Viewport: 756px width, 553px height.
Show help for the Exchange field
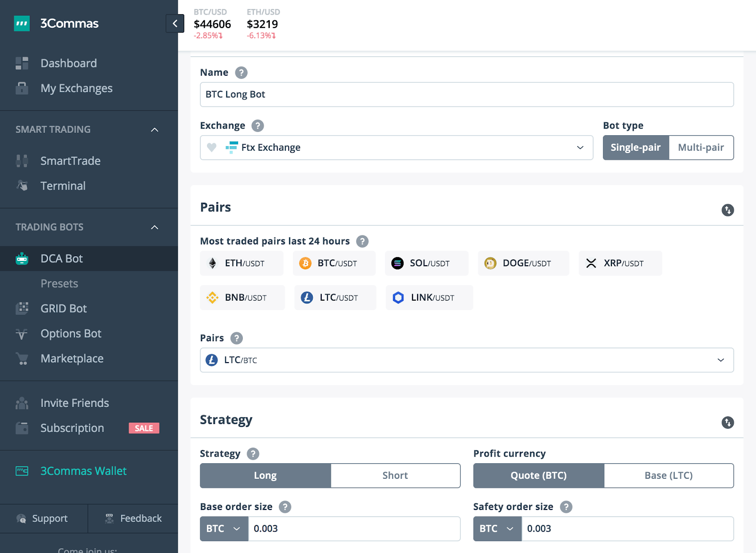[258, 126]
